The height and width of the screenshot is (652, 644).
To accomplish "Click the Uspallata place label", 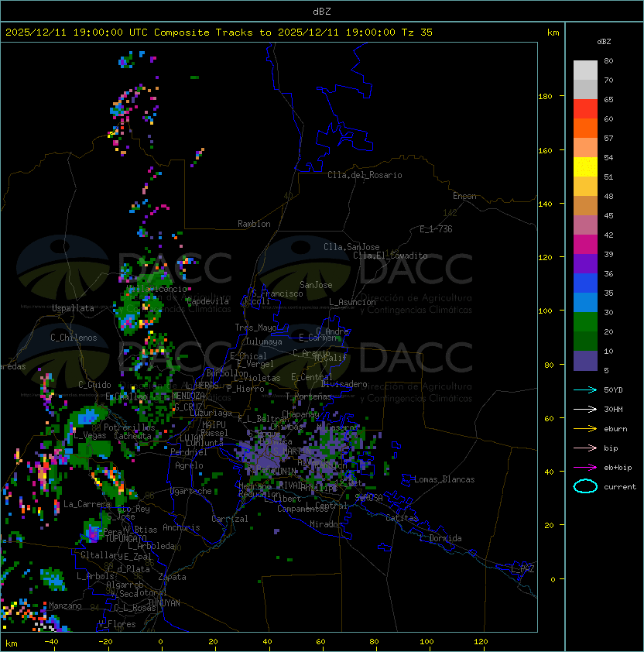I will coord(73,308).
